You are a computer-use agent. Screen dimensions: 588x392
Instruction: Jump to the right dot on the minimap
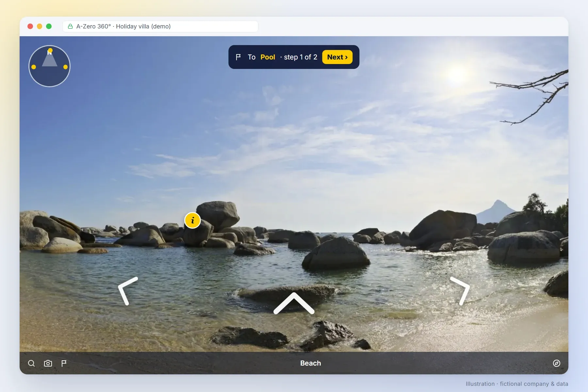(x=66, y=67)
